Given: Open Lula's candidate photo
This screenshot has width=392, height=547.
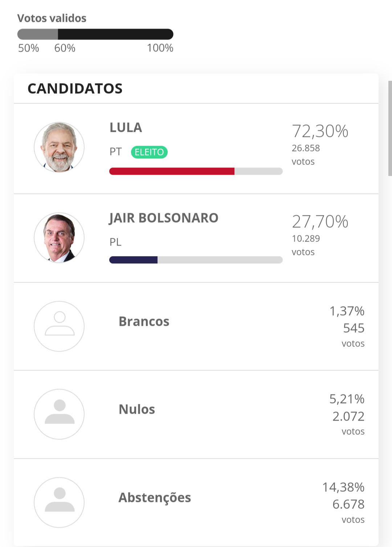Looking at the screenshot, I should click(59, 147).
